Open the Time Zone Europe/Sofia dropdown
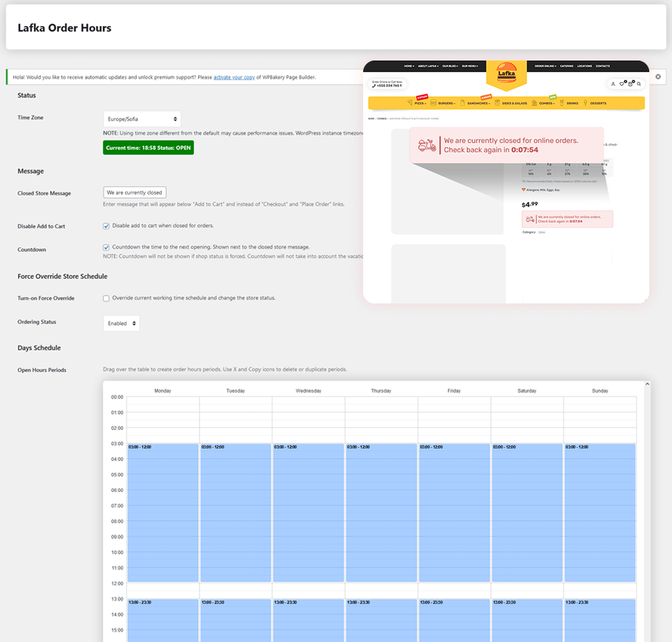Viewport: 672px width, 642px height. pyautogui.click(x=142, y=119)
